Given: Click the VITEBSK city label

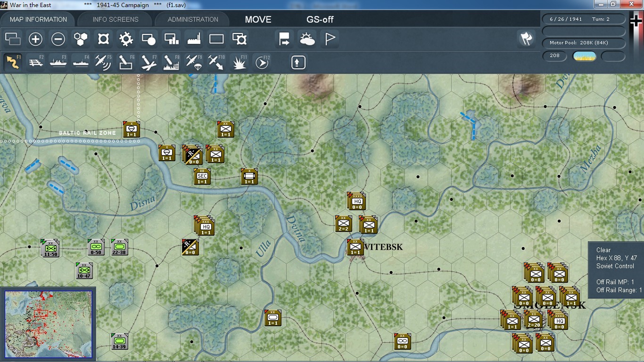Looking at the screenshot, I should tap(384, 247).
